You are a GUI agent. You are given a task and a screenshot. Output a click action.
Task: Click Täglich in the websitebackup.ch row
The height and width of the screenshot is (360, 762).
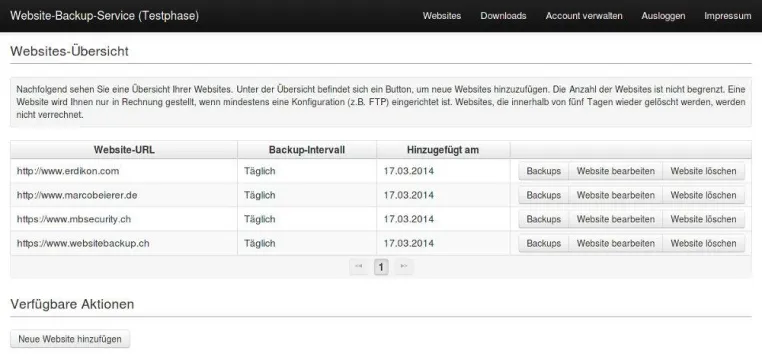[x=260, y=243]
